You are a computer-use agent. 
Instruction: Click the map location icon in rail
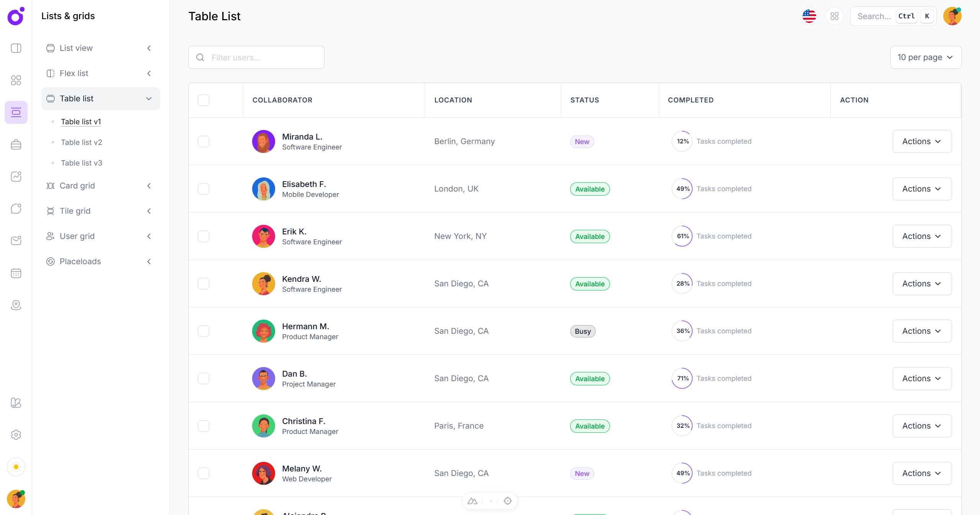tap(16, 305)
